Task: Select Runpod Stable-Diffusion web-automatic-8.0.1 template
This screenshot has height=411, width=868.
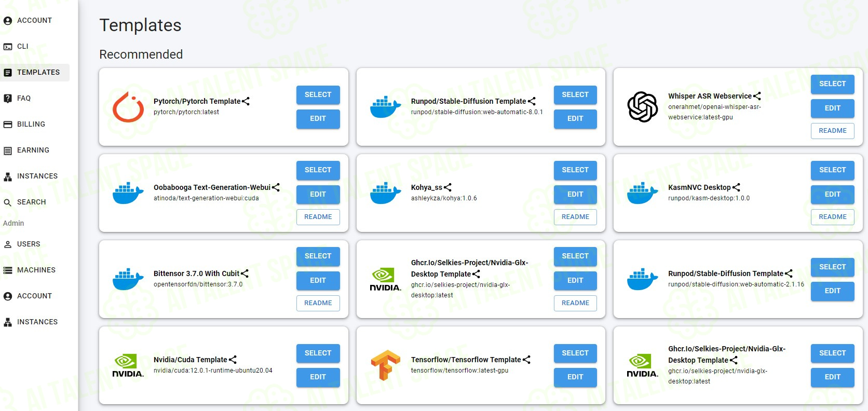Action: [x=575, y=95]
